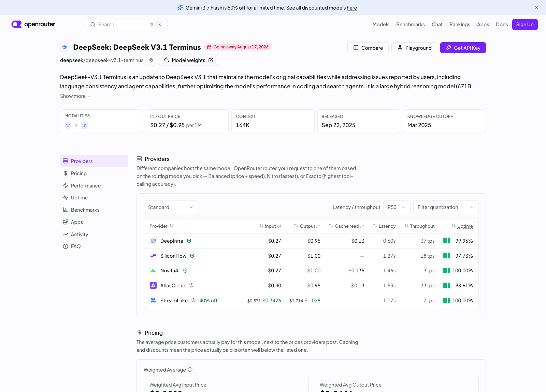Click SiliconFlow's 18 tps throughput
Image resolution: width=546 pixels, height=392 pixels.
click(x=428, y=256)
